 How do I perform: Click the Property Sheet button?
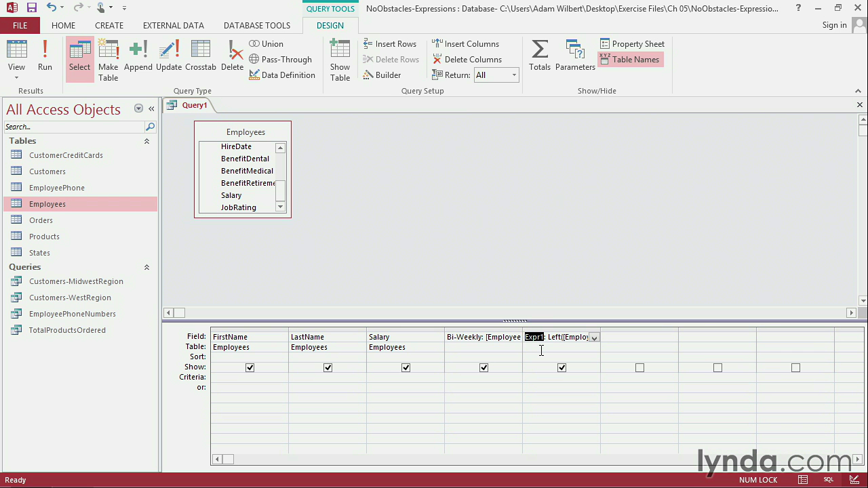point(632,44)
